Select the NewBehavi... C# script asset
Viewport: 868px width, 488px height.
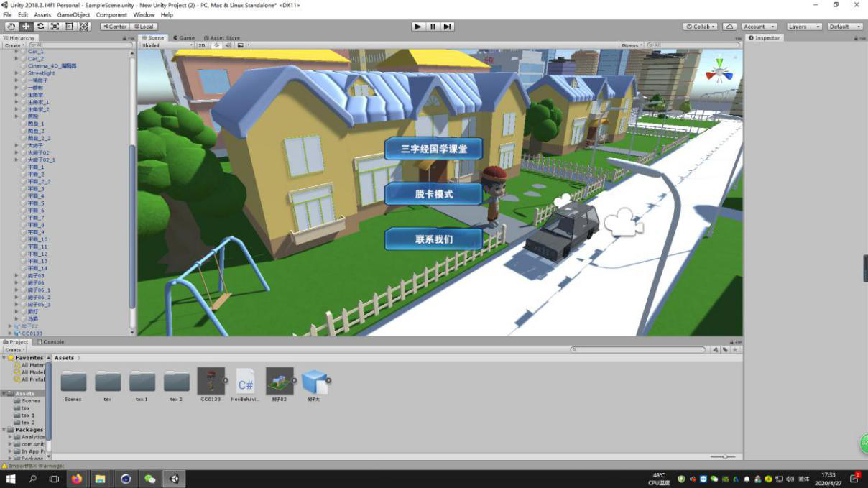(245, 381)
